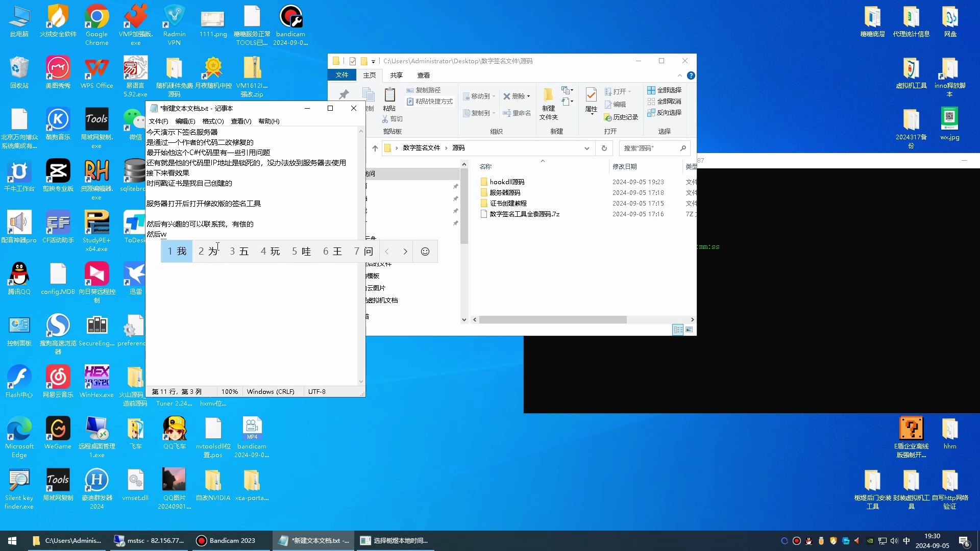Click 历史记录 in ribbon
The image size is (980, 551).
pos(621,117)
